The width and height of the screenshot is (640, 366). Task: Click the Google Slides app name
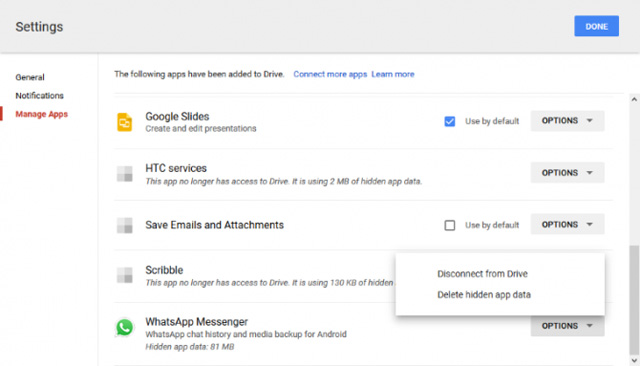(x=177, y=116)
